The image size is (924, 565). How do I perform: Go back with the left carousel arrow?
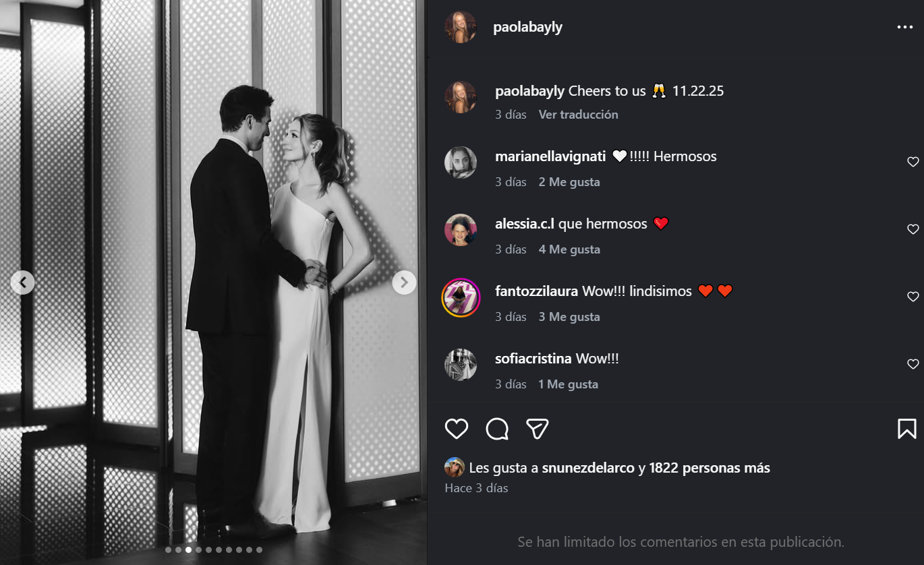22,282
